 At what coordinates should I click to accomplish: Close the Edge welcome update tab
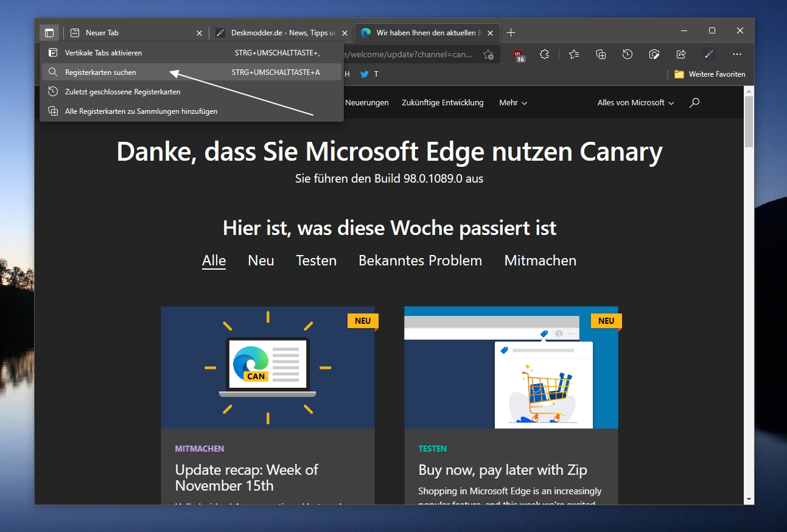tap(491, 33)
